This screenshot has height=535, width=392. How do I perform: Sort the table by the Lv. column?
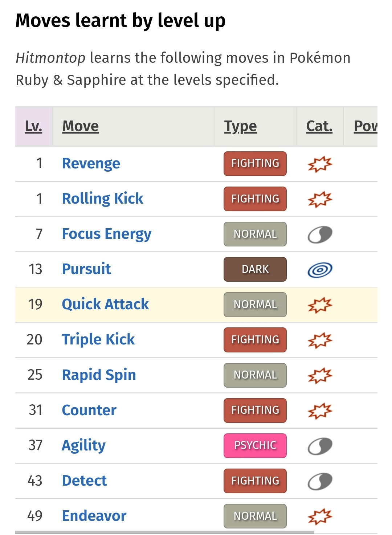tap(33, 126)
